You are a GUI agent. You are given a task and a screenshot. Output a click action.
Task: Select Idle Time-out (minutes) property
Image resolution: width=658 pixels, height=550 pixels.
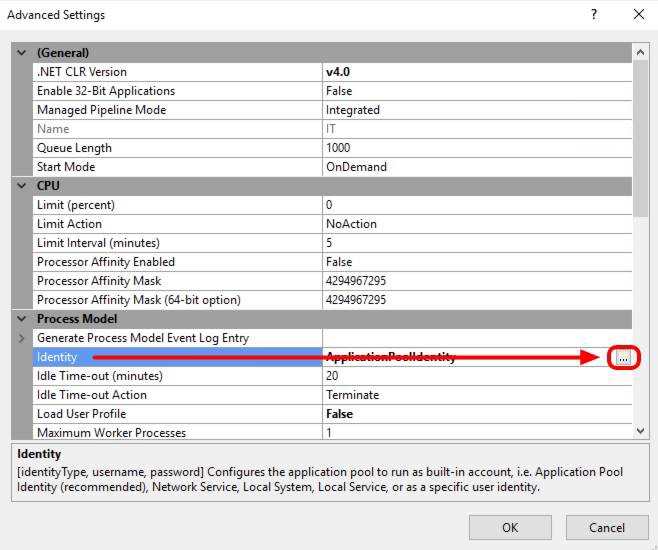tap(177, 376)
